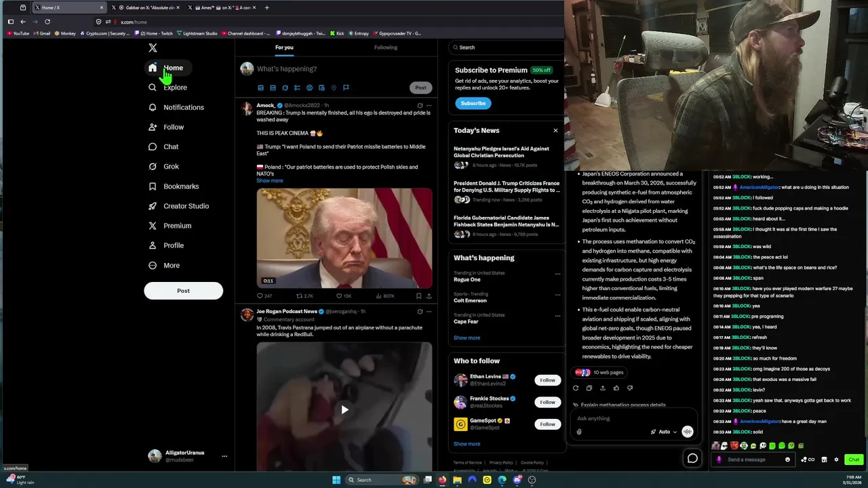Screen dimensions: 868x488
Task: Open Bookmarks in the sidebar
Action: (x=174, y=186)
